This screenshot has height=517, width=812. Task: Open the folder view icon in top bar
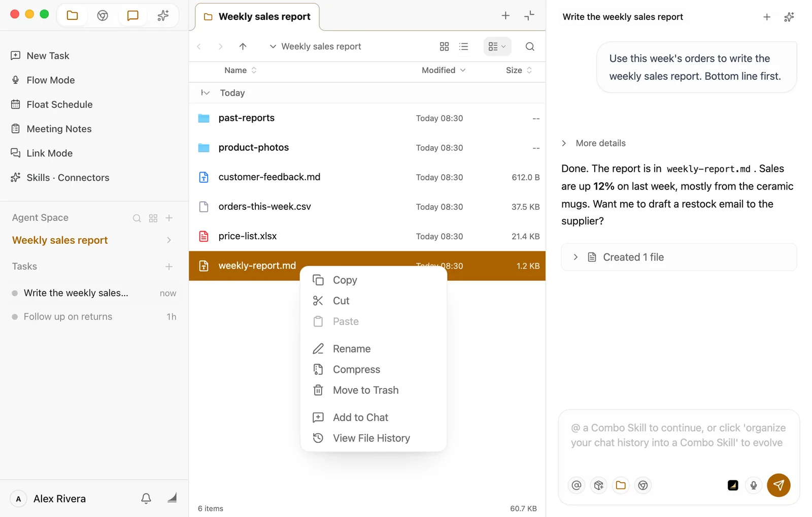(x=72, y=15)
